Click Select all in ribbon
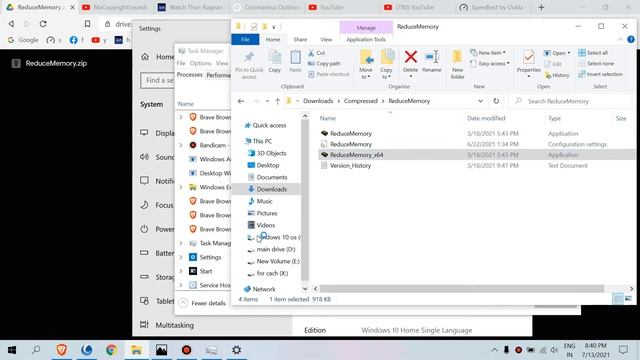Screen dimensions: 640x360 (x=593, y=53)
